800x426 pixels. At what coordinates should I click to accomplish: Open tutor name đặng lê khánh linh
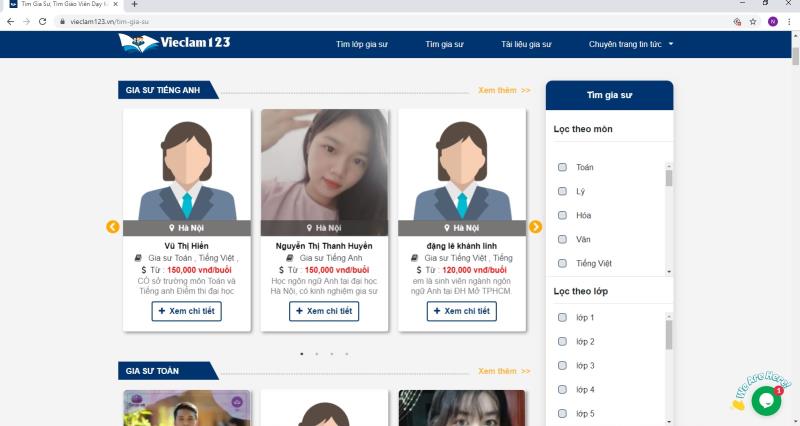click(x=462, y=246)
